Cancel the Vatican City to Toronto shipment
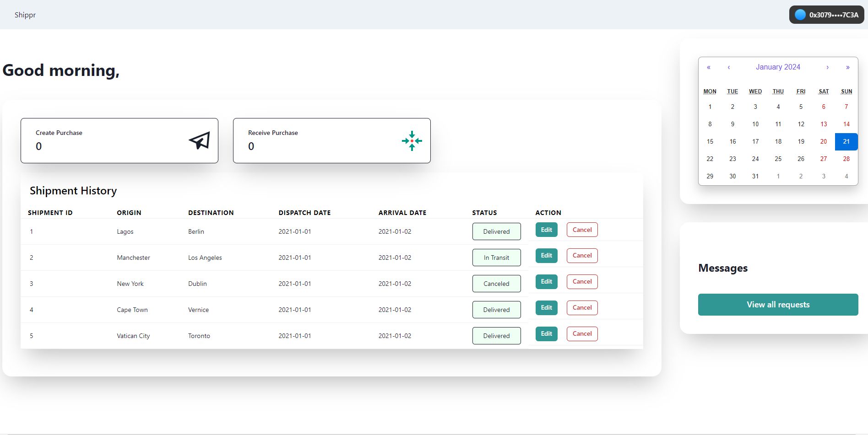This screenshot has width=868, height=435. point(582,333)
